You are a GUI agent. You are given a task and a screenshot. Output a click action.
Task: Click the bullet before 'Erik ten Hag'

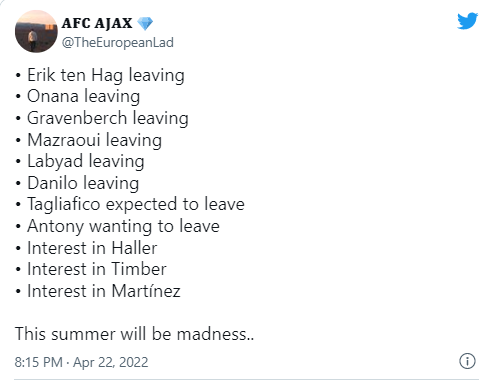click(18, 76)
